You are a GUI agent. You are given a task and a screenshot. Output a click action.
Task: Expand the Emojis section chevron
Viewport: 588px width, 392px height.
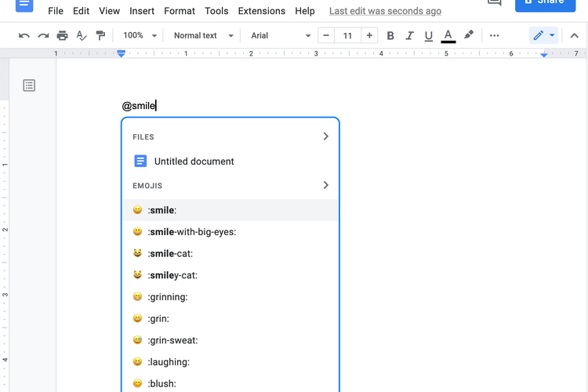325,185
